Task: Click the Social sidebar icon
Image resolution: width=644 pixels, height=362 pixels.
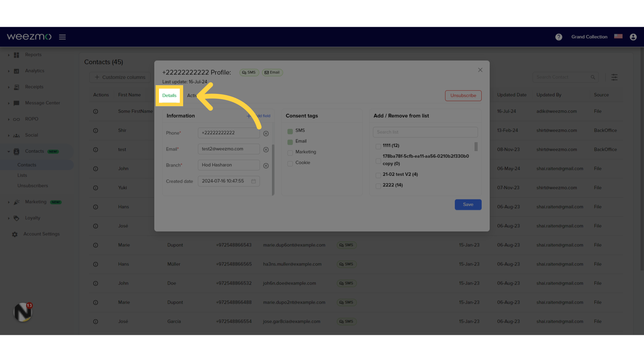Action: 16,135
